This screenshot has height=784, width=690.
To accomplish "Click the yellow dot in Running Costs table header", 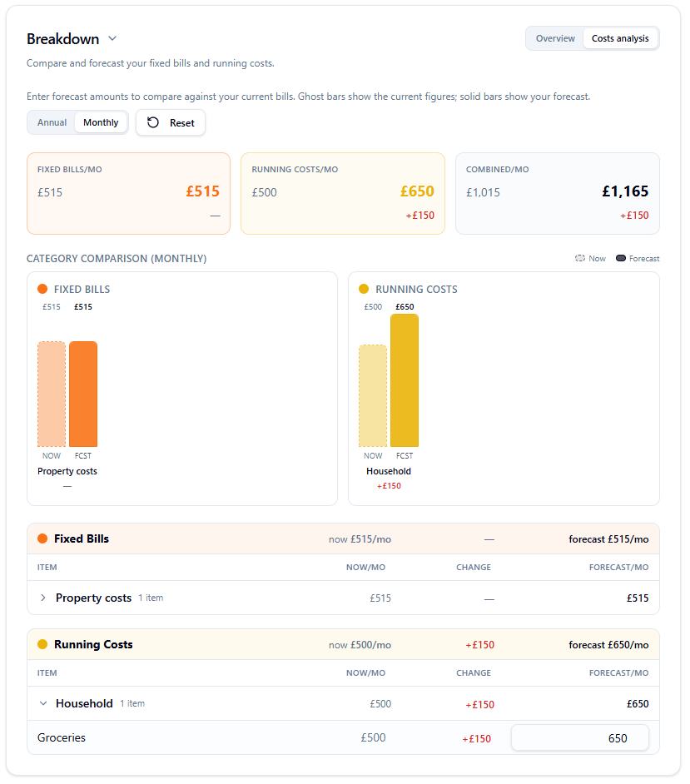I will pos(42,644).
